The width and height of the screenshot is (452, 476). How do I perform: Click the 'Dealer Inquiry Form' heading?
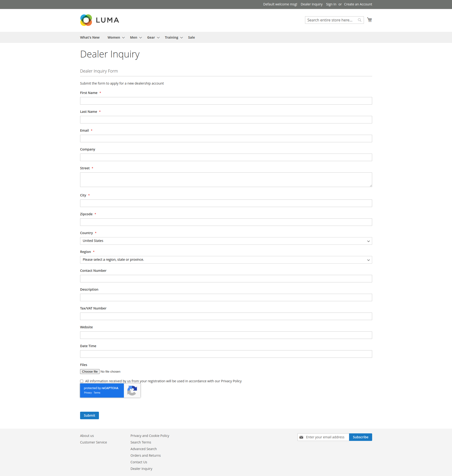(x=99, y=71)
